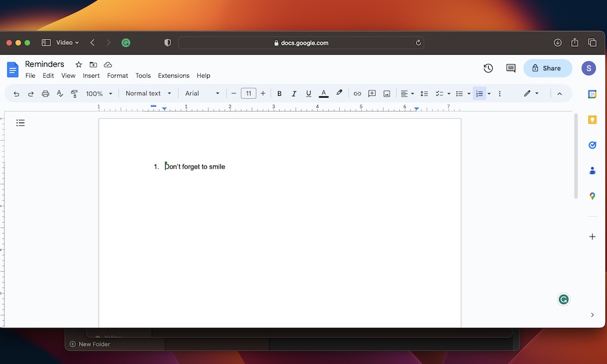Toggle italic formatting

294,93
